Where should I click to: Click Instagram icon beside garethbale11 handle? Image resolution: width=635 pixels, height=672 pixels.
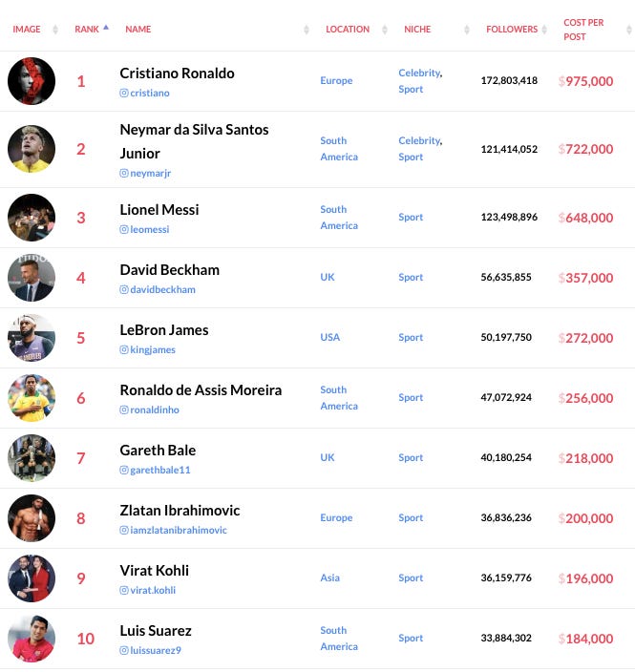[x=124, y=471]
